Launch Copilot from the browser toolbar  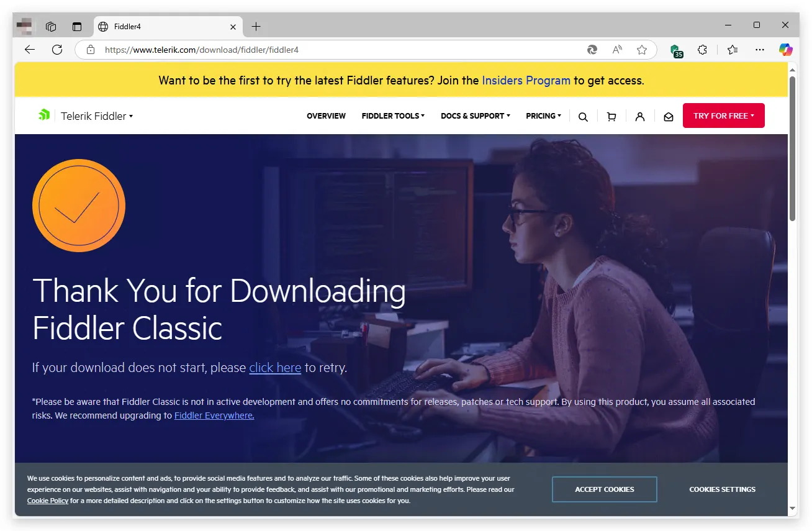(x=786, y=50)
